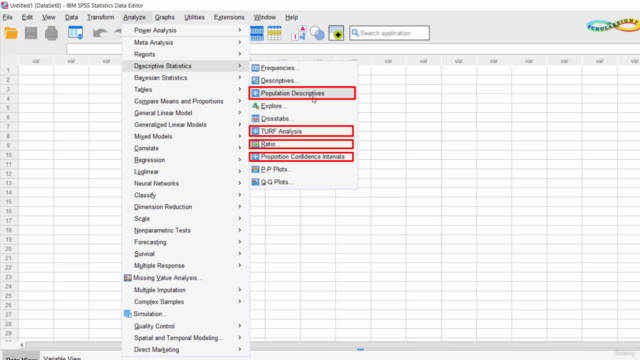Select Forecasting menu entry

tap(186, 242)
